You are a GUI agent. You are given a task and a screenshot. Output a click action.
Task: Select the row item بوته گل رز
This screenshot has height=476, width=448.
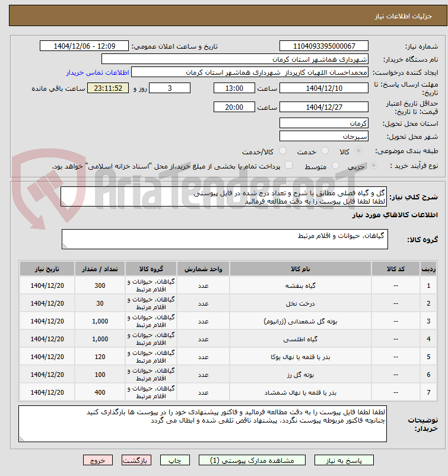(x=300, y=375)
